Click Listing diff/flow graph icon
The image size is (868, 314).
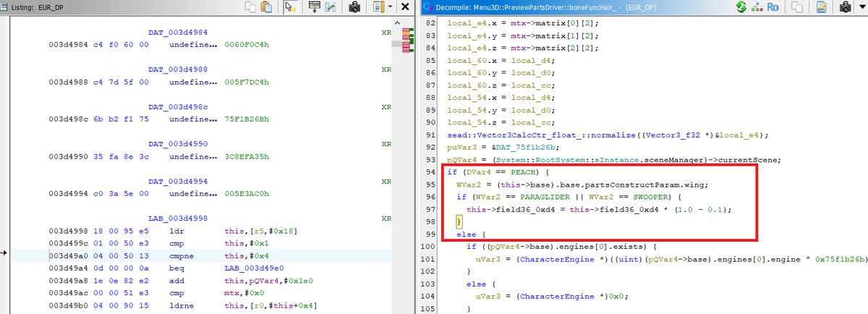tap(331, 7)
